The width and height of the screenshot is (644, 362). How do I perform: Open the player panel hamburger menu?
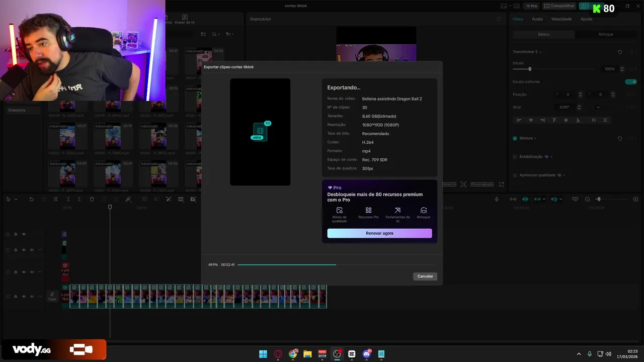coord(499,19)
